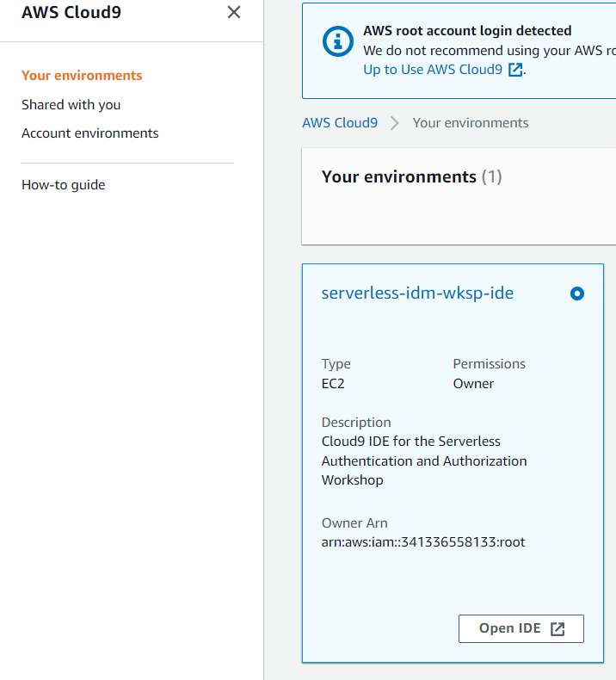This screenshot has width=616, height=680.
Task: Click the info icon in the root login alert
Action: pyautogui.click(x=338, y=41)
